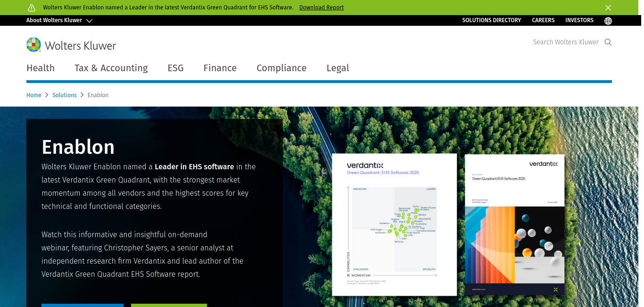
Task: Click the banner text about Verdantix Green Quadrant
Action: pos(168,8)
